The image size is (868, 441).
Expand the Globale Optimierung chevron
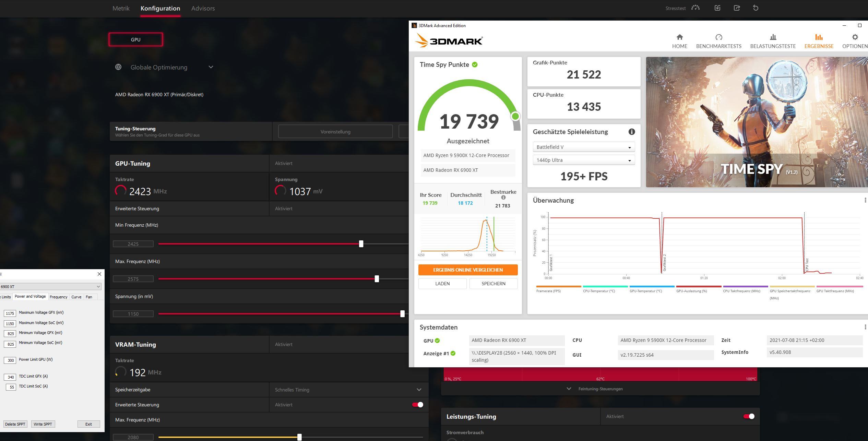coord(211,67)
